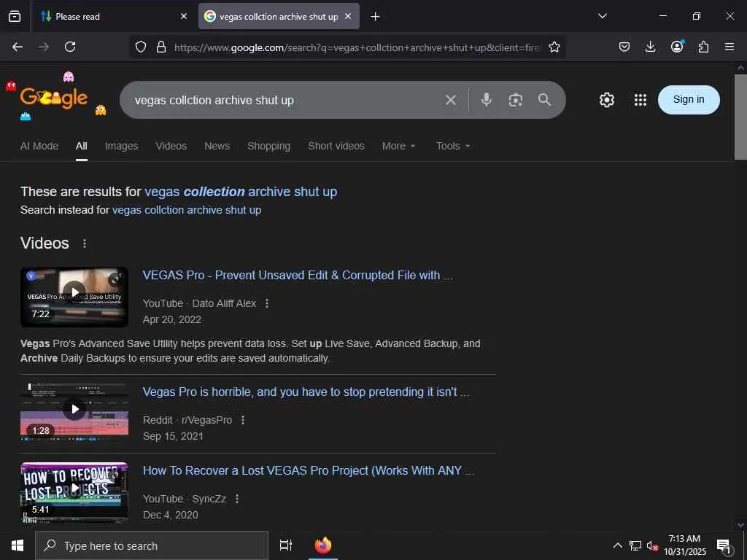Open the Windows notification center
The image size is (747, 560).
pyautogui.click(x=724, y=546)
